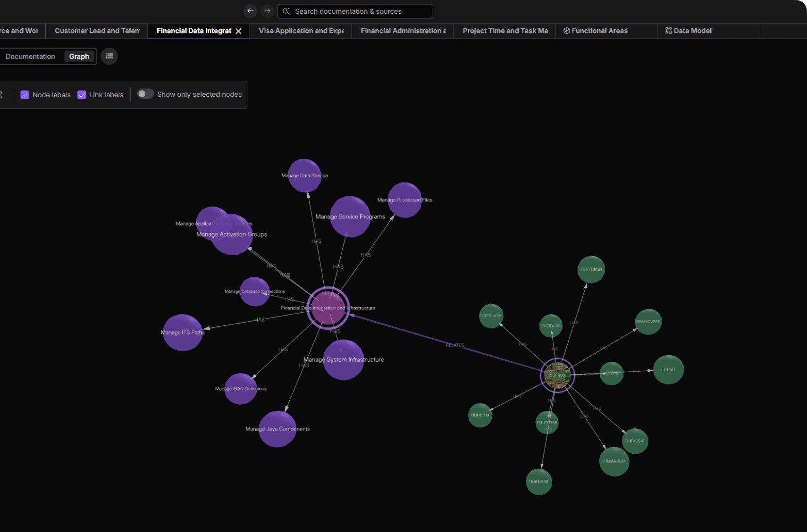Screen dimensions: 807x532
Task: Close the Financial Data Integration tab
Action: click(x=239, y=31)
